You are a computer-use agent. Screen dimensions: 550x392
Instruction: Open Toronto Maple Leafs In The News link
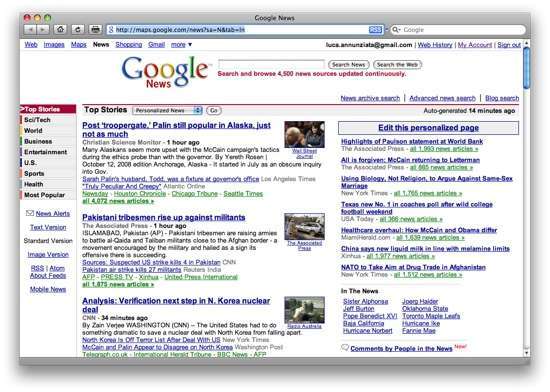click(x=431, y=316)
